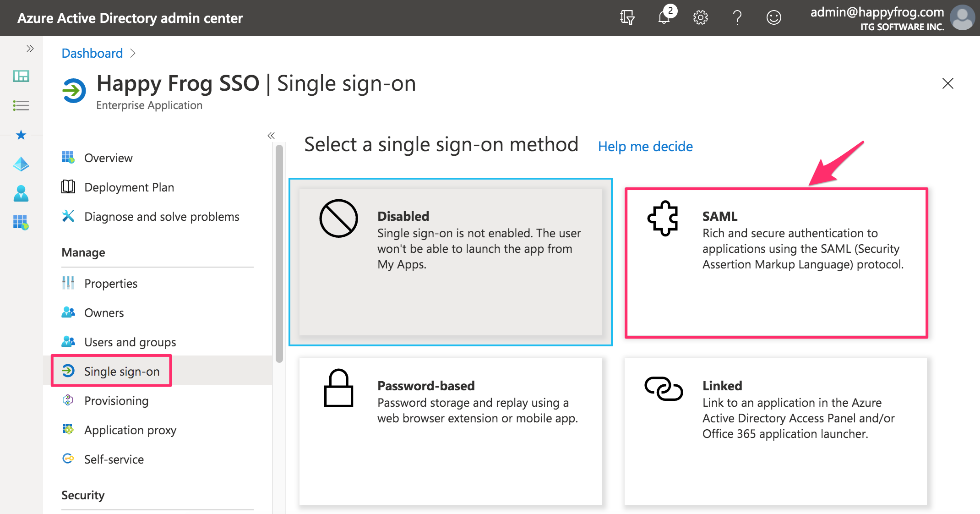Viewport: 980px width, 514px height.
Task: Click the Owners people icon
Action: [x=68, y=312]
